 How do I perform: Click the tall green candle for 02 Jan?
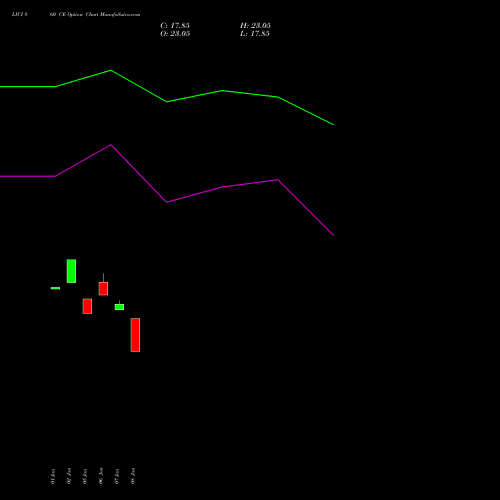click(x=71, y=271)
